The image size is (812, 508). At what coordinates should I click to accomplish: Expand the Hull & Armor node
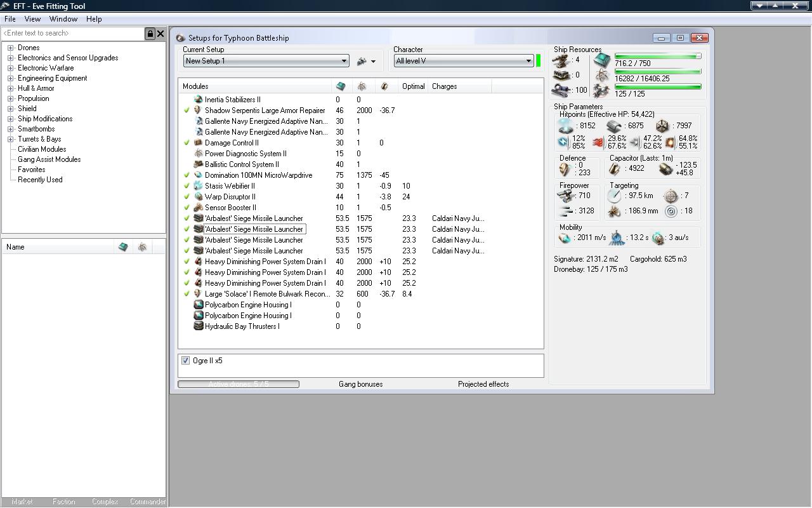(11, 88)
